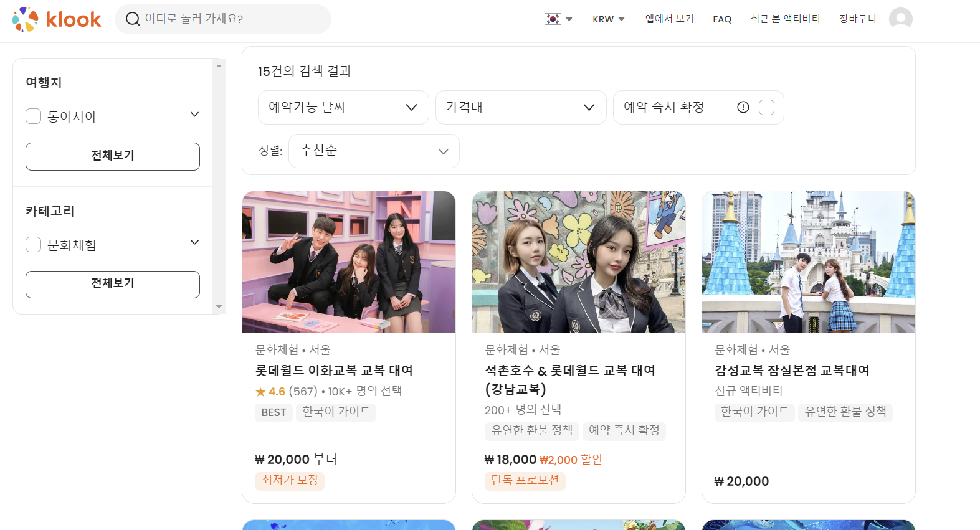Click 15건의 검색 결과 text
This screenshot has height=530, width=980.
(x=305, y=72)
